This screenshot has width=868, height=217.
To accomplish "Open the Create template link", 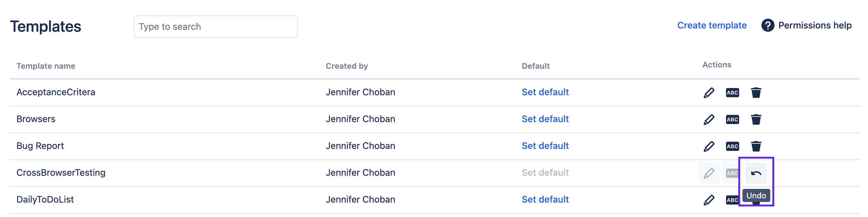I will (x=712, y=26).
